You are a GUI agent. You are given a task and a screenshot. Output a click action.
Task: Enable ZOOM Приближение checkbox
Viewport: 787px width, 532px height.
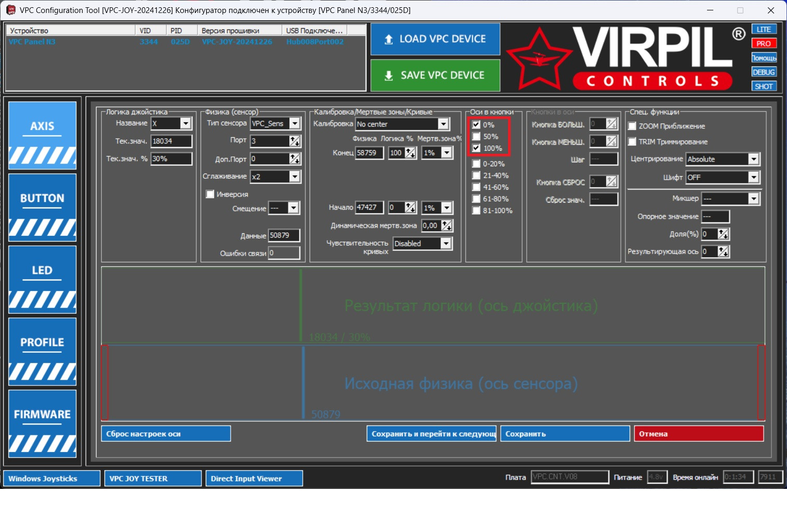pyautogui.click(x=632, y=126)
